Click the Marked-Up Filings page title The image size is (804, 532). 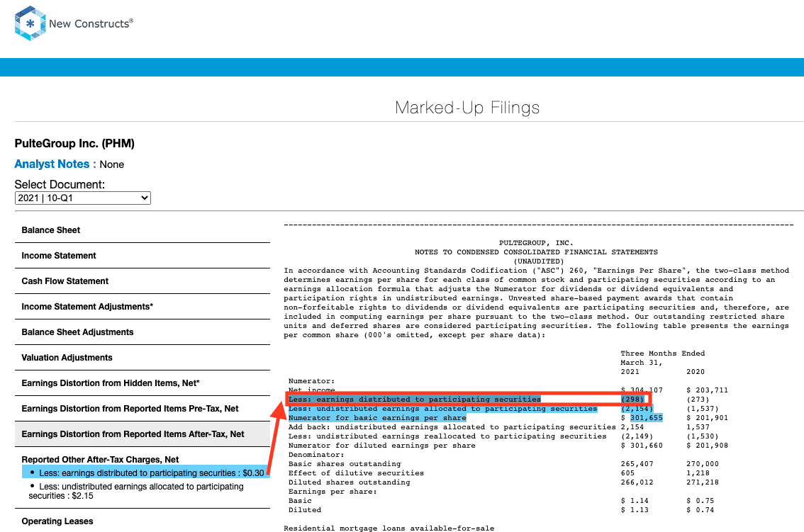point(467,108)
